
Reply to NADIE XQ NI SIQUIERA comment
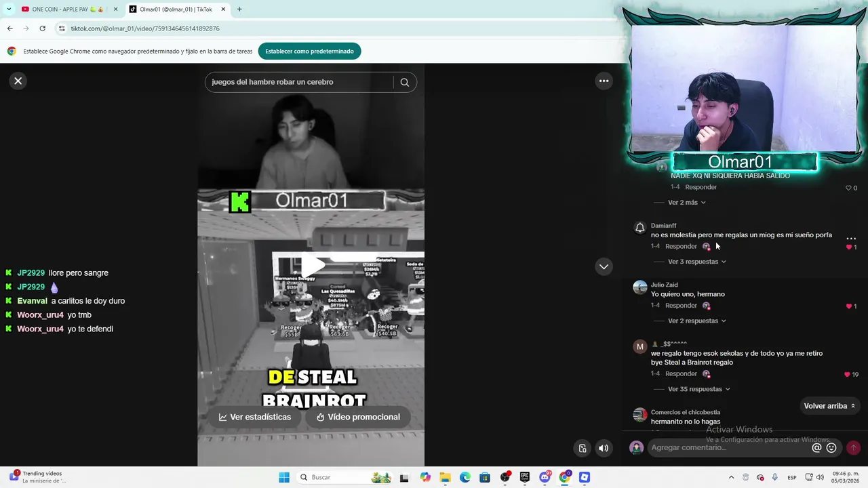[x=701, y=187]
